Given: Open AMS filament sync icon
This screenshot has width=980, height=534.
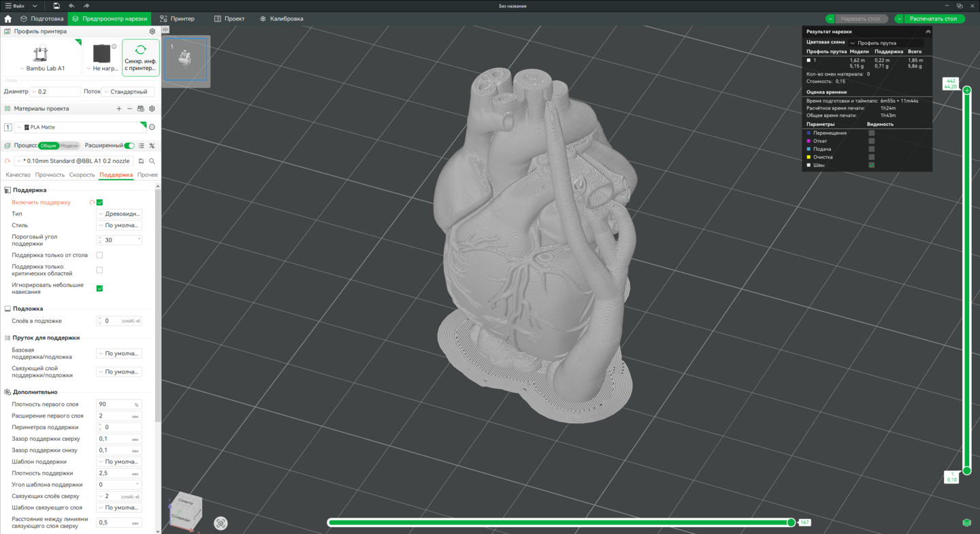Looking at the screenshot, I should 141,109.
